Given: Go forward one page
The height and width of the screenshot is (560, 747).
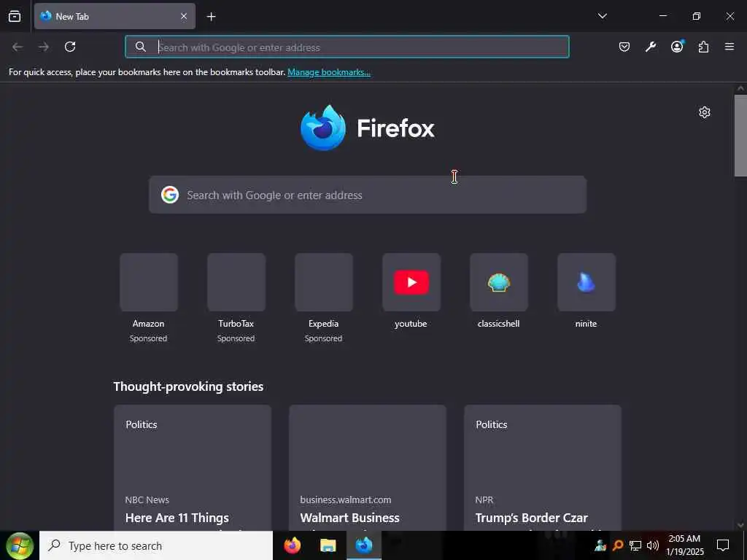Looking at the screenshot, I should 44,47.
